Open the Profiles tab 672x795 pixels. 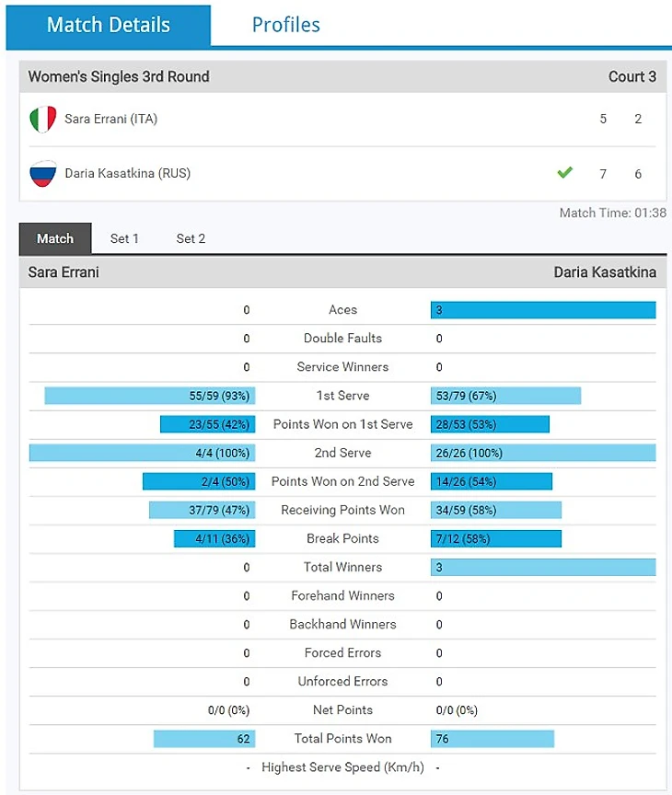point(285,25)
